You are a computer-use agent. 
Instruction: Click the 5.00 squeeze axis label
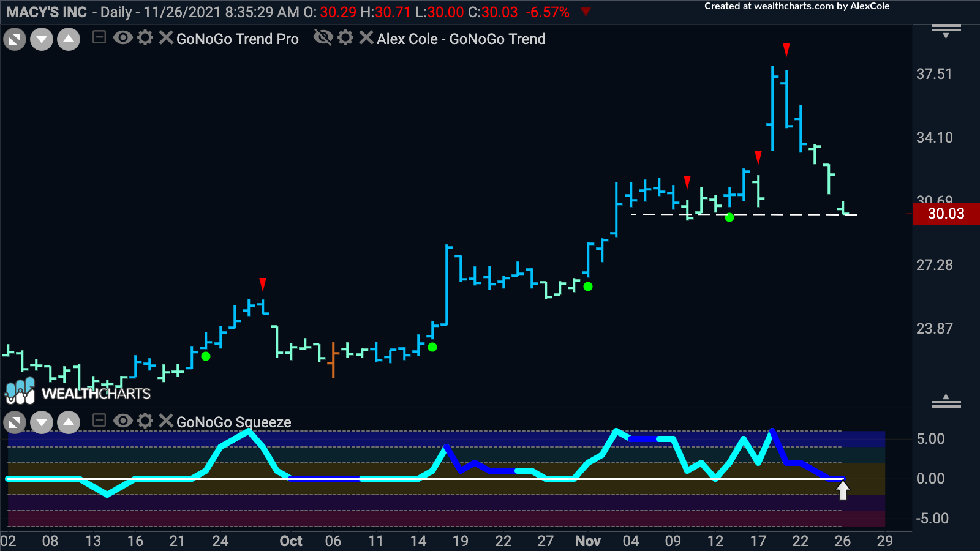[x=930, y=439]
